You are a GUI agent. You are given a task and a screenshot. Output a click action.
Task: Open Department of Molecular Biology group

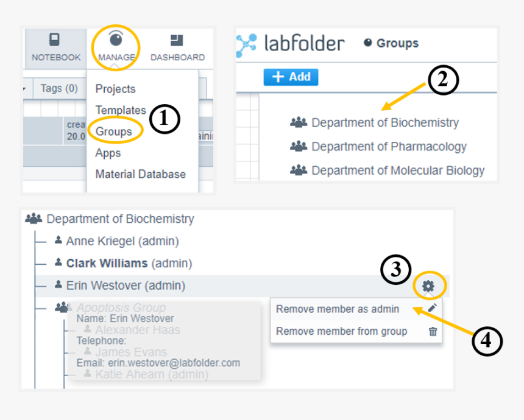coord(398,170)
